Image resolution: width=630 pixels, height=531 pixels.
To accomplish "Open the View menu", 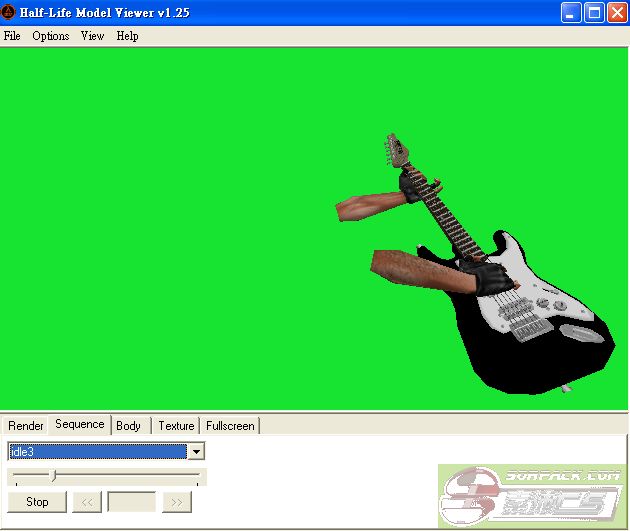I will coord(92,36).
